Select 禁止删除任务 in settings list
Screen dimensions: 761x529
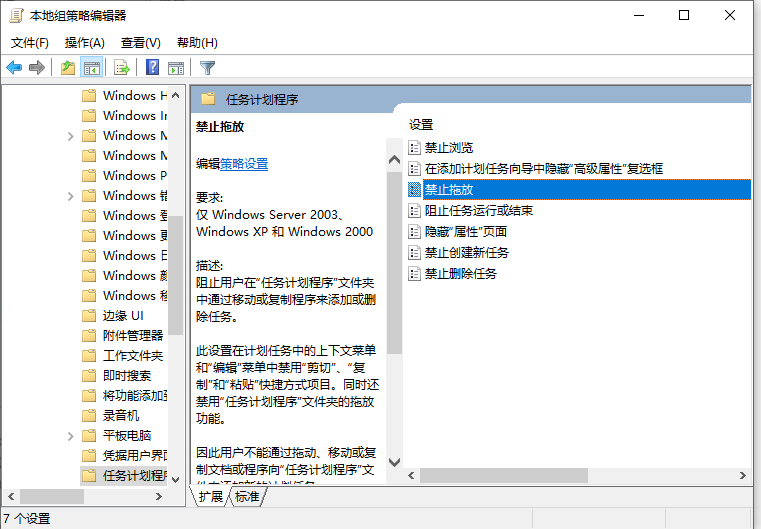[460, 273]
